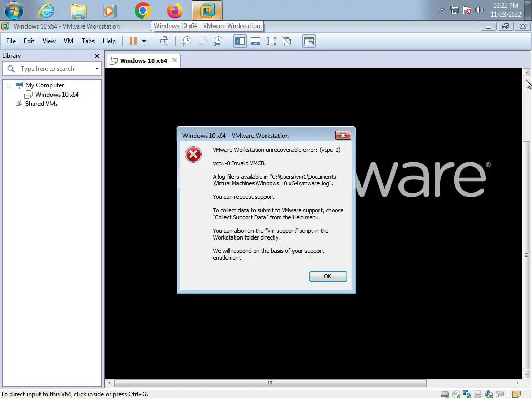
Task: Click the volume speaker tray icon
Action: point(480,10)
